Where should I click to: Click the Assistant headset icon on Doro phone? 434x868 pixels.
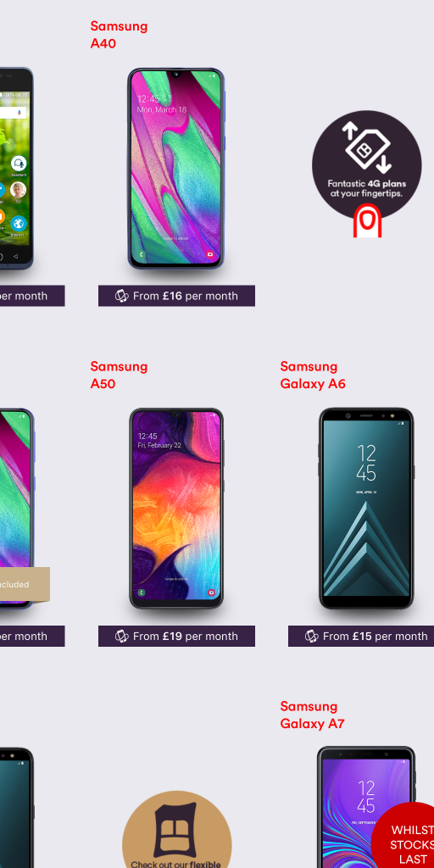(19, 164)
